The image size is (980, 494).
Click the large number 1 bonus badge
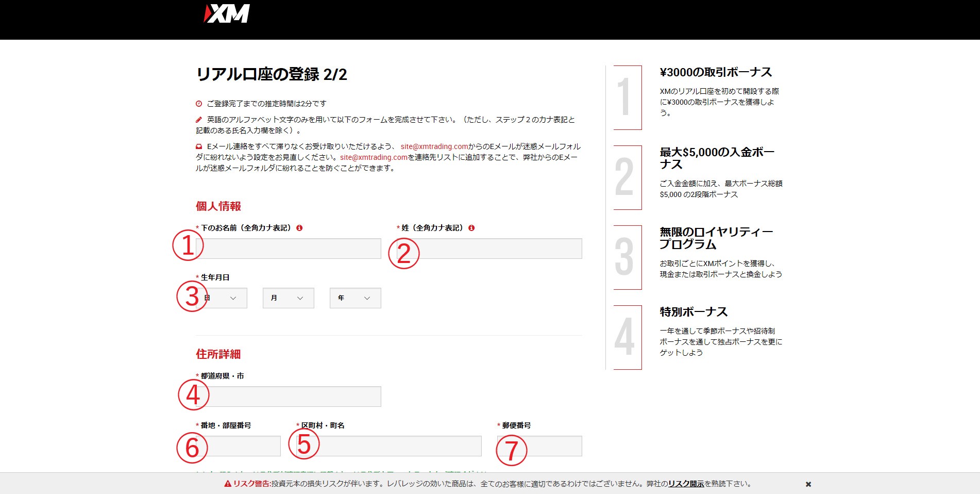tap(627, 97)
